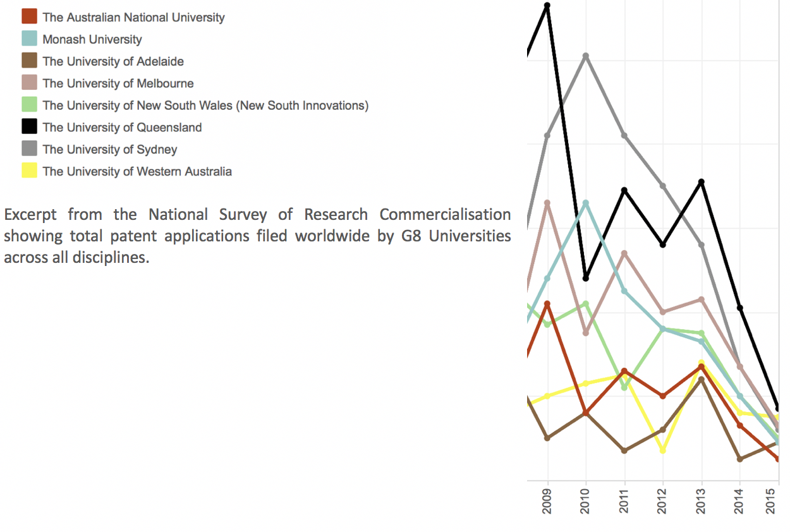This screenshot has width=790, height=532.
Task: Click the New South Wales green swatch
Action: [29, 106]
